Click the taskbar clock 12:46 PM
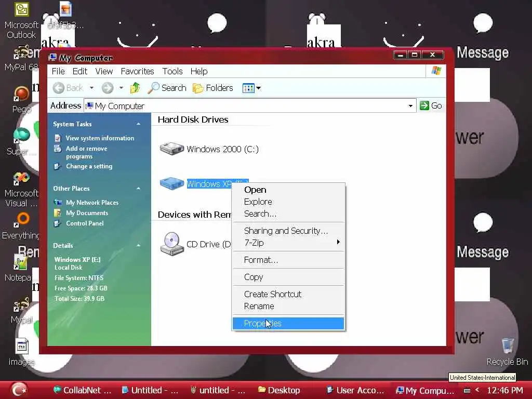The image size is (532, 399). click(x=505, y=391)
